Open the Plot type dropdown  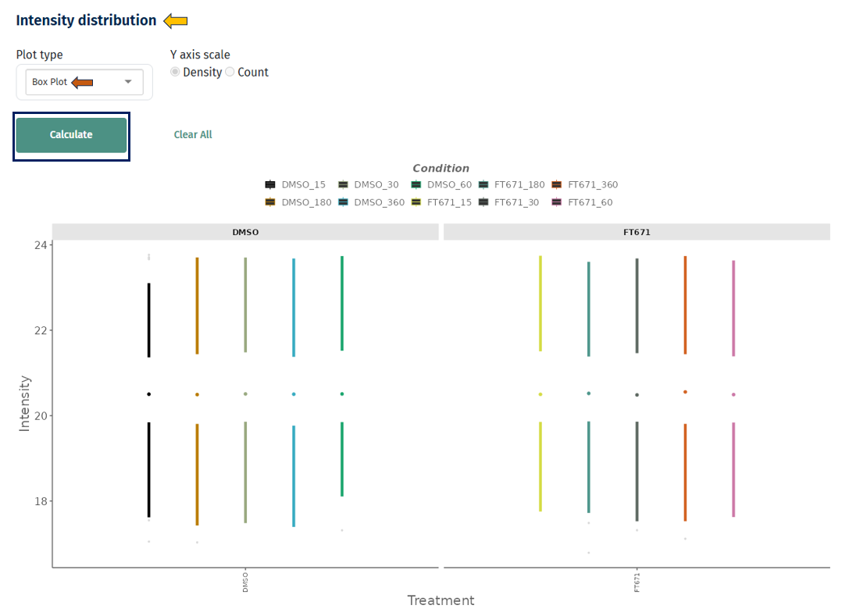(x=84, y=81)
